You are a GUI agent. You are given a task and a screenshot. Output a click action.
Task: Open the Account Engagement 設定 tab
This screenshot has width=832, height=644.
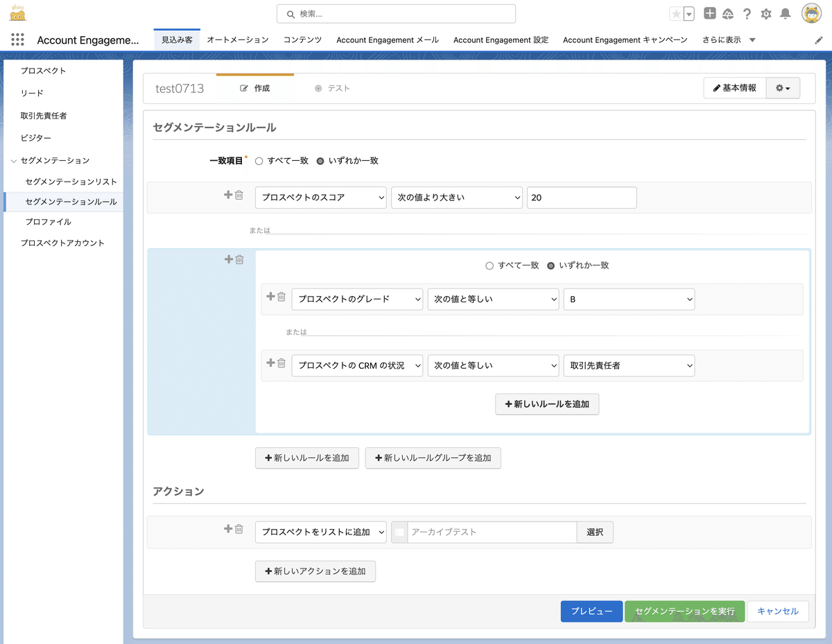pos(501,40)
